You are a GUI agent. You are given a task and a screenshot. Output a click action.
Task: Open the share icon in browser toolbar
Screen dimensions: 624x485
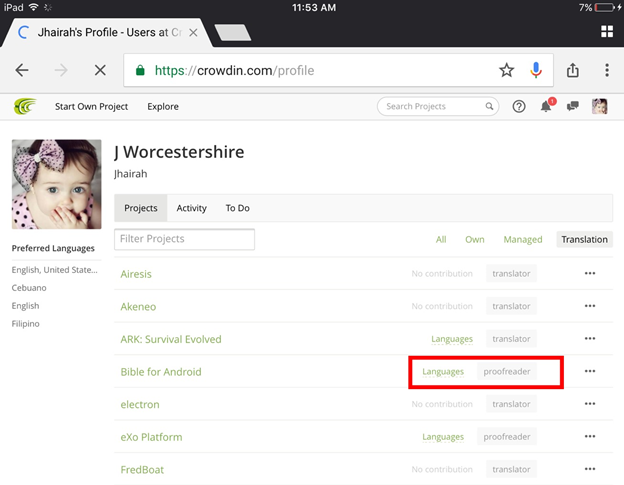pos(573,70)
